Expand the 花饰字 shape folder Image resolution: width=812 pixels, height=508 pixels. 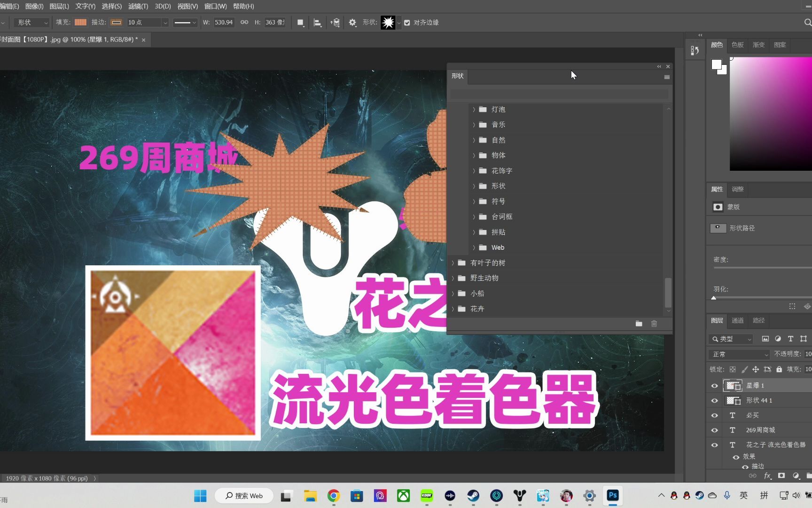474,171
